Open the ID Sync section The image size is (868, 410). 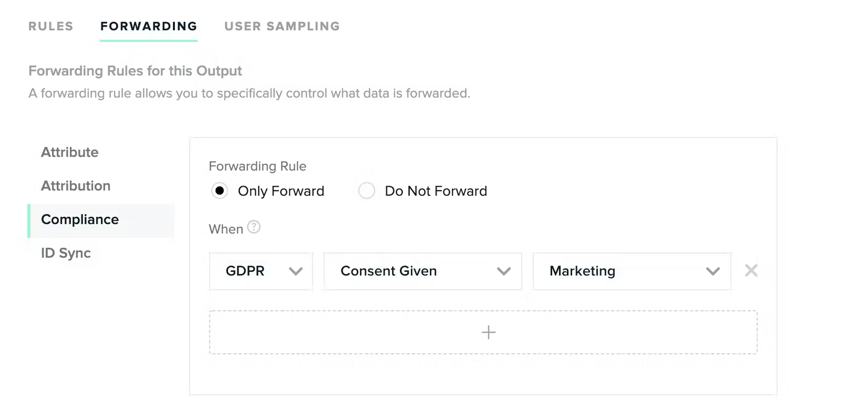click(x=66, y=253)
